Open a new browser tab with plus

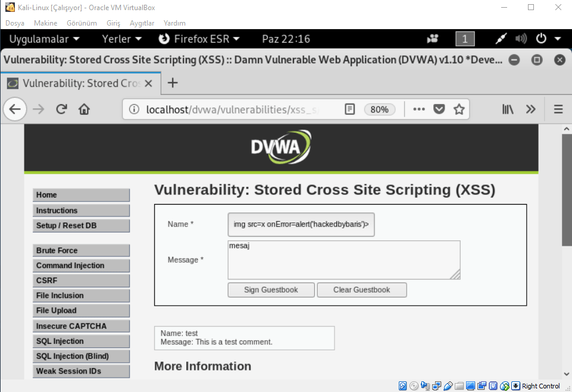pos(173,83)
